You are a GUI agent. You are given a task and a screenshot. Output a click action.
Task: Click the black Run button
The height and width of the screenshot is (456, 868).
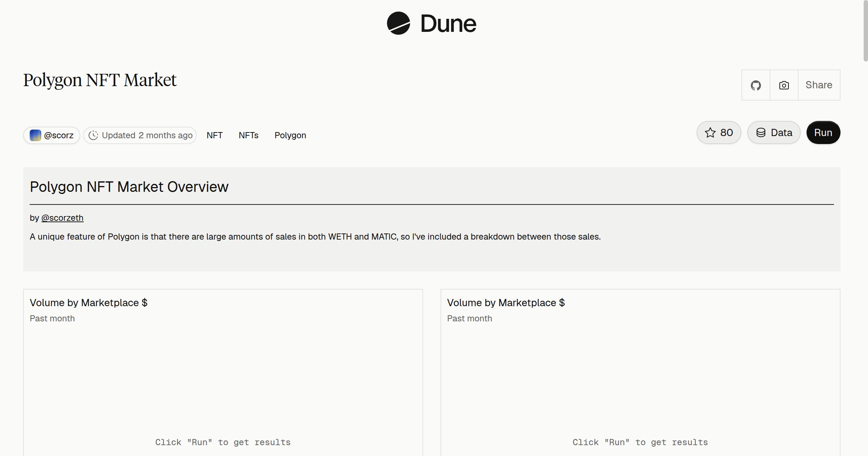tap(823, 132)
